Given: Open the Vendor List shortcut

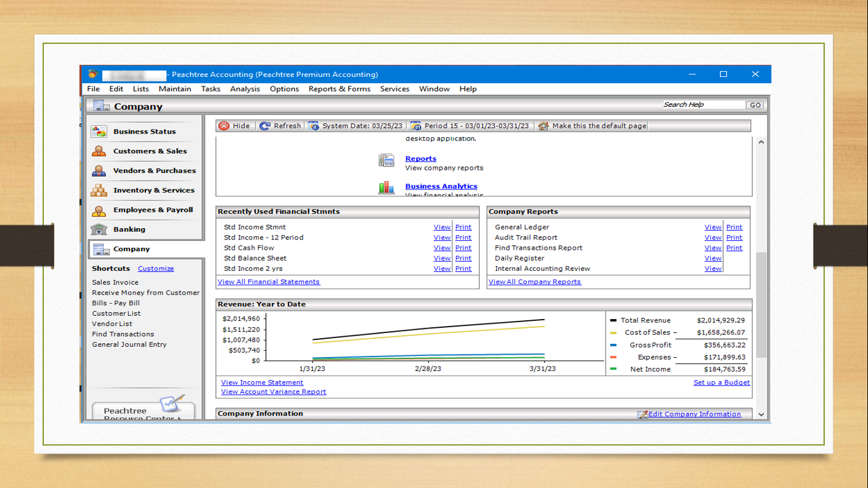Looking at the screenshot, I should point(112,324).
